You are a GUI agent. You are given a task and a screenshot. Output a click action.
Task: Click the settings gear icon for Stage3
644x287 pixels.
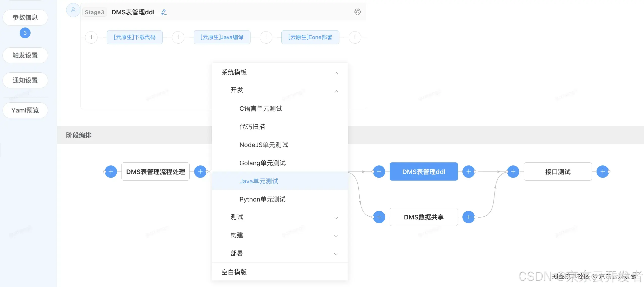pos(357,12)
